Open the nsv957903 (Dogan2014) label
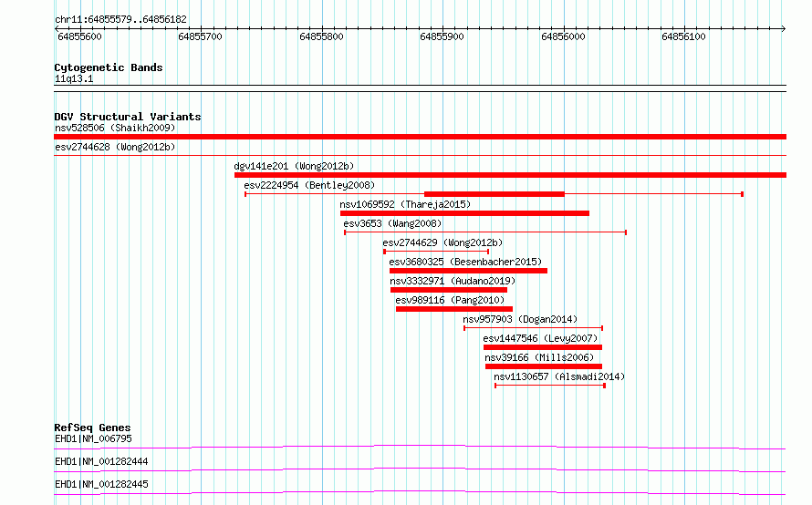Screen dimensions: 812x505 point(520,319)
